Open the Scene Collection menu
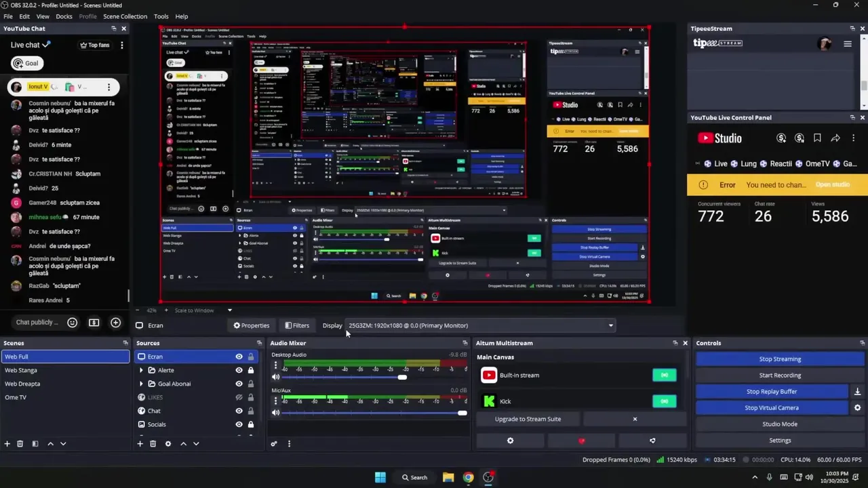The image size is (868, 488). [125, 16]
